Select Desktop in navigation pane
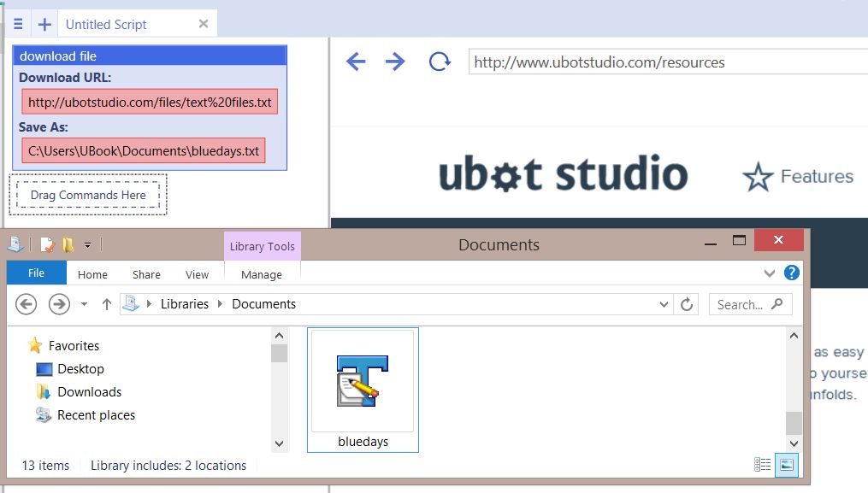Image resolution: width=868 pixels, height=493 pixels. 80,369
